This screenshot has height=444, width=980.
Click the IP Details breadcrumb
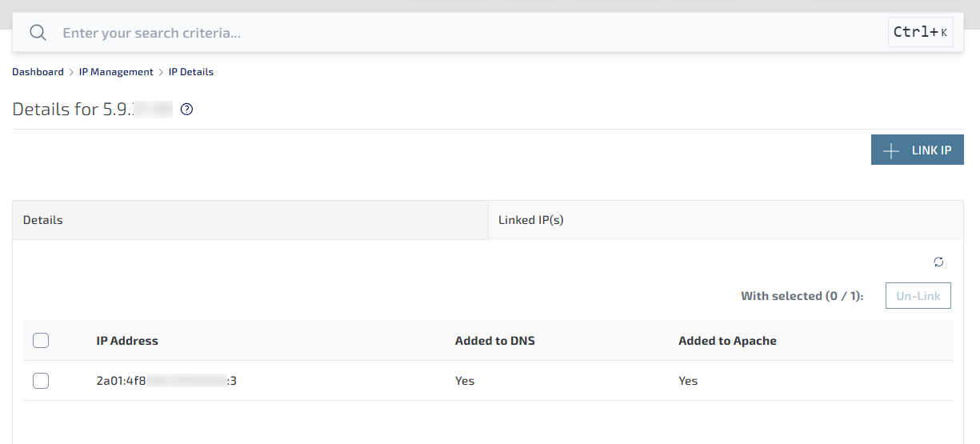[x=191, y=72]
